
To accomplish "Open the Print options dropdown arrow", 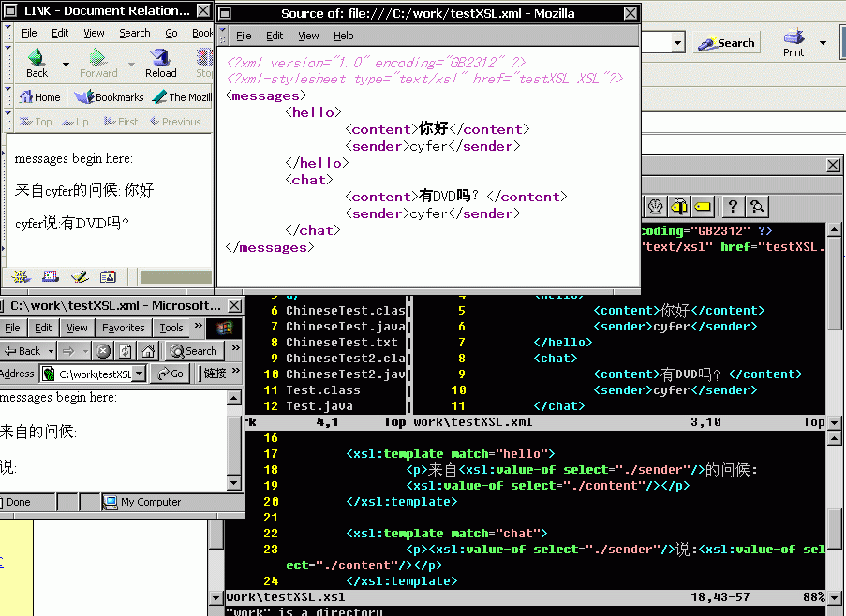I will [x=823, y=42].
